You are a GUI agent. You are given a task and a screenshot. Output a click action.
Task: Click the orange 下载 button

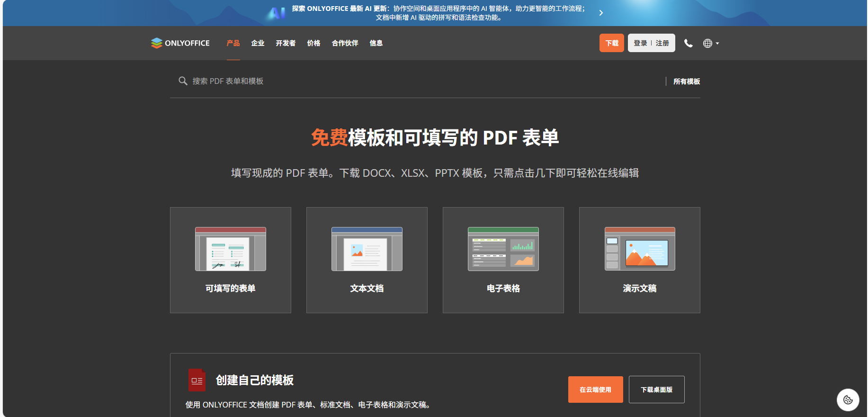click(x=611, y=43)
